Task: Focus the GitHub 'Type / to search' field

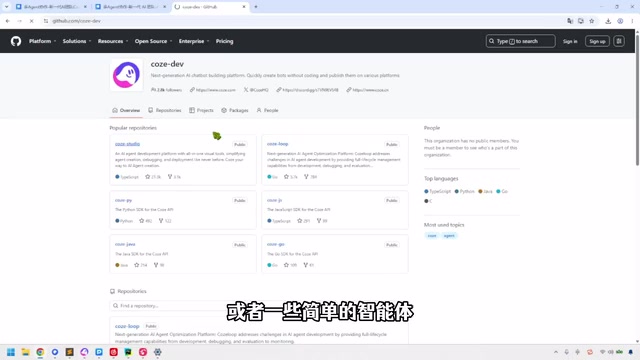Action: click(x=520, y=41)
